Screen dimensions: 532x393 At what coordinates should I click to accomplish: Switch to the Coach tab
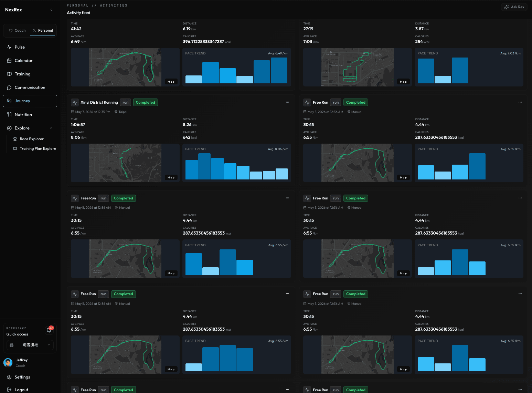[17, 30]
